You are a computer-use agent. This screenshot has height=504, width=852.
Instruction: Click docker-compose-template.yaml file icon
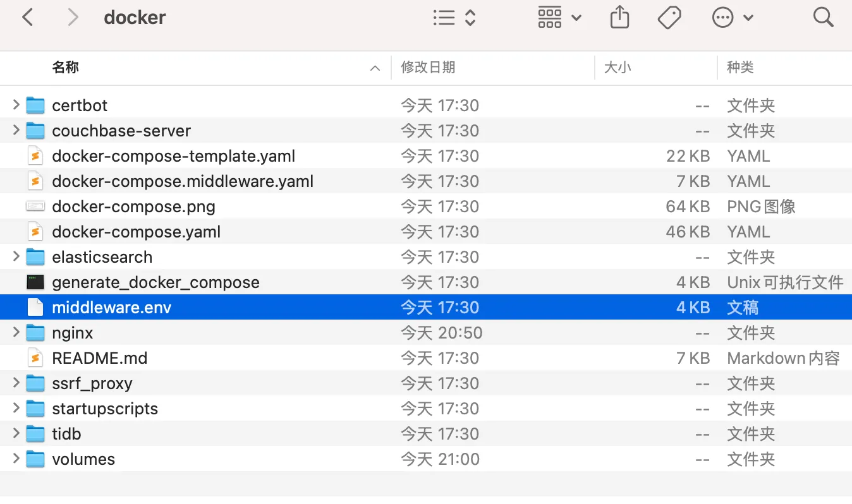coord(35,156)
